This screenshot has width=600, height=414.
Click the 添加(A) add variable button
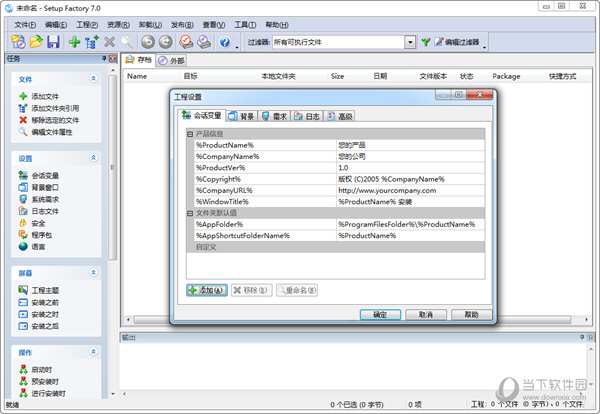[x=207, y=290]
